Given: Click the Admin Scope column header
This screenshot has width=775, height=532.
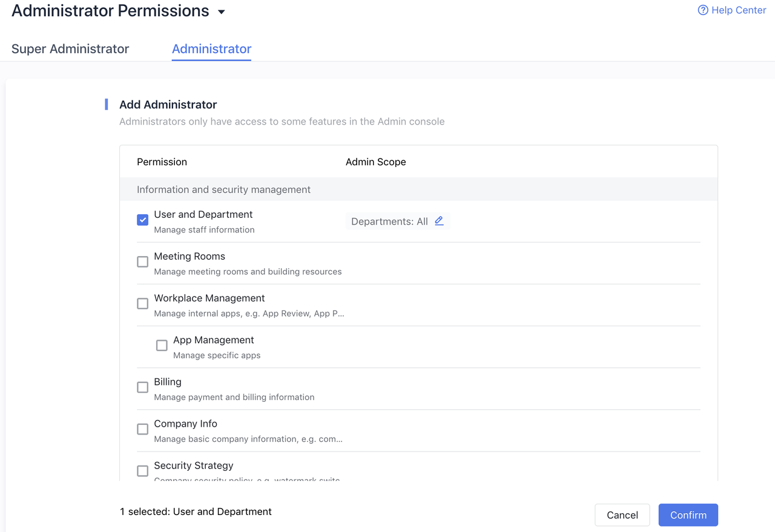Looking at the screenshot, I should 375,162.
